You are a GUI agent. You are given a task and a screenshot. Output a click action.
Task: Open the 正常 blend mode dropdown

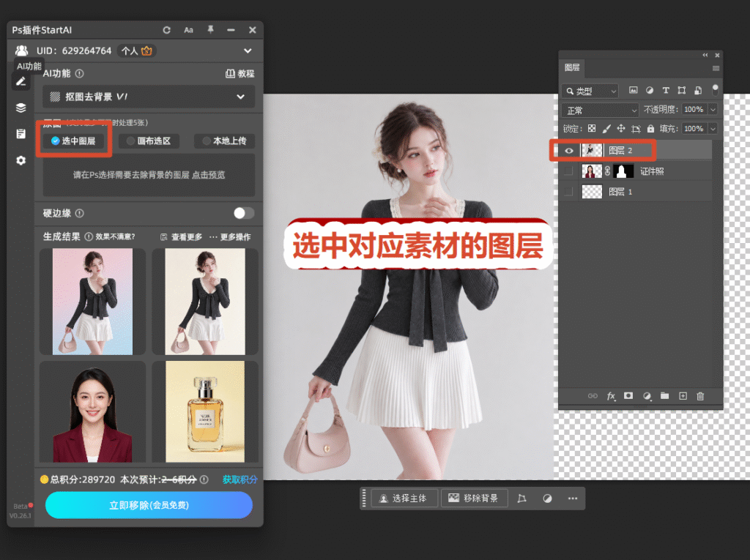pyautogui.click(x=600, y=111)
